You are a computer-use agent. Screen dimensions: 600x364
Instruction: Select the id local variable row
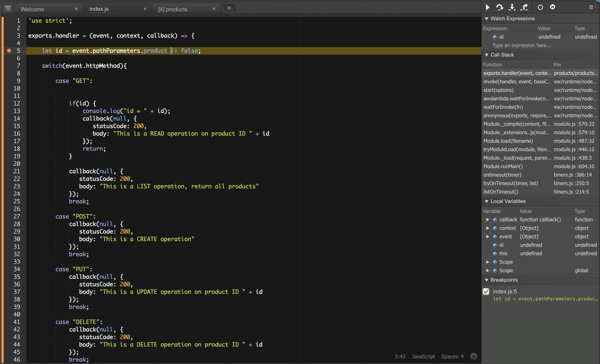tap(540, 245)
